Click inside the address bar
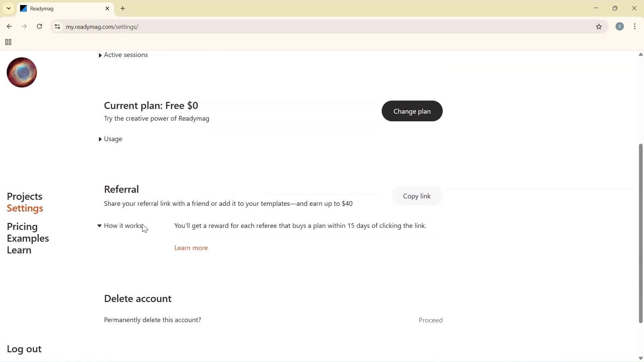Viewport: 644px width, 362px height. coord(201,27)
